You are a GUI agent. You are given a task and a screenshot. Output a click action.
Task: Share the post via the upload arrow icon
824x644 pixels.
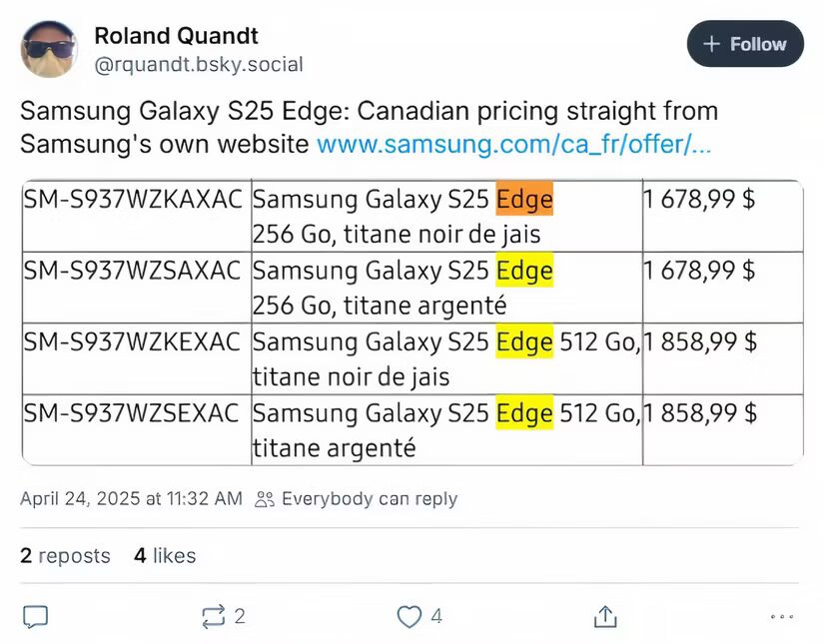603,616
